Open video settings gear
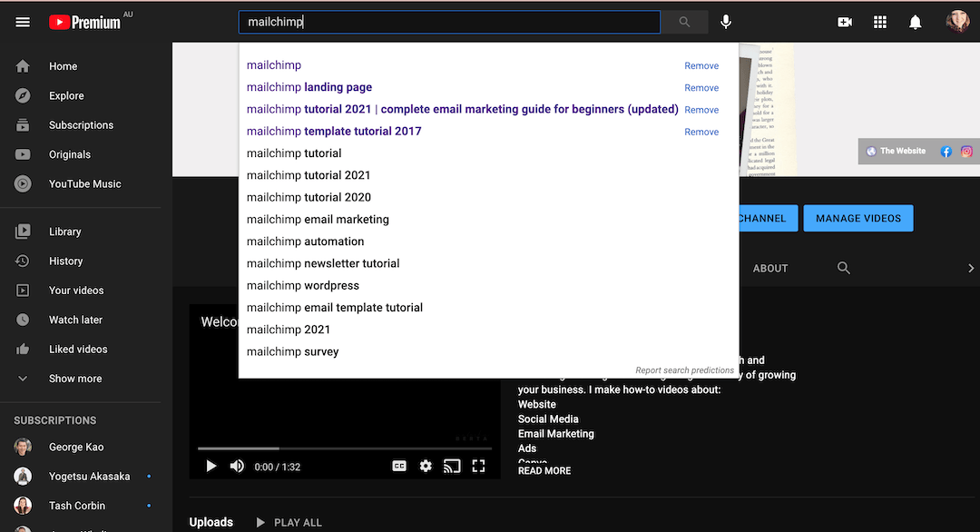The height and width of the screenshot is (532, 980). click(426, 466)
